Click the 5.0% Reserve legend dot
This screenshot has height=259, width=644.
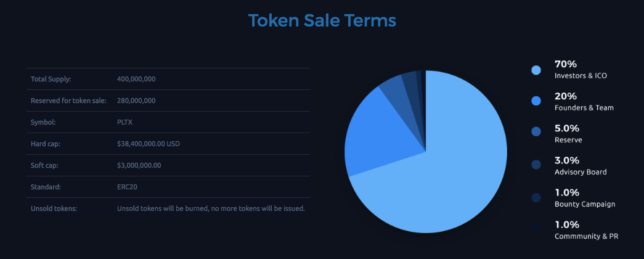coord(536,131)
